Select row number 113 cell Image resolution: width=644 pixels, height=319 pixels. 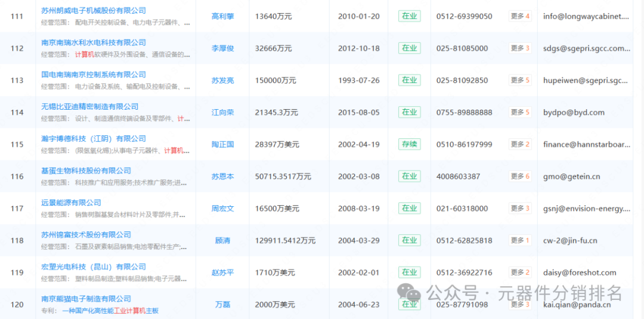17,80
